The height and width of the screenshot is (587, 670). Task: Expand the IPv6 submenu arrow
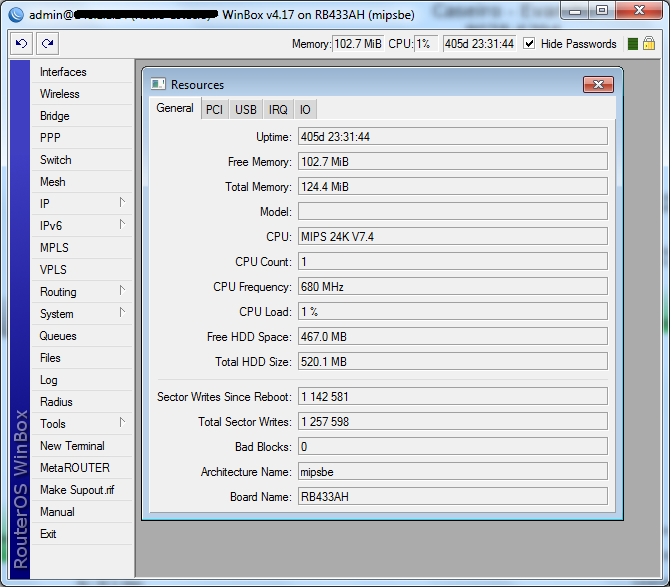coord(122,224)
